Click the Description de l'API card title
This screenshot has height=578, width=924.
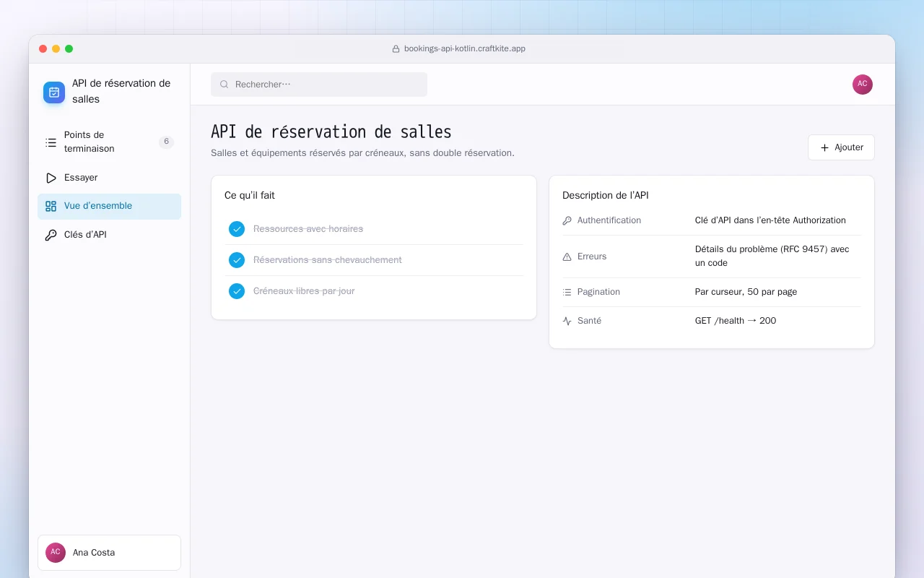[606, 195]
